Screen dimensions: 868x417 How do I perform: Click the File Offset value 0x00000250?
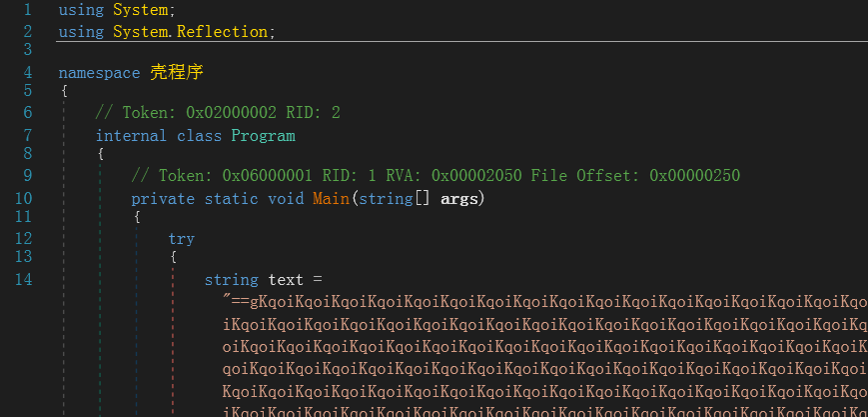pos(694,176)
